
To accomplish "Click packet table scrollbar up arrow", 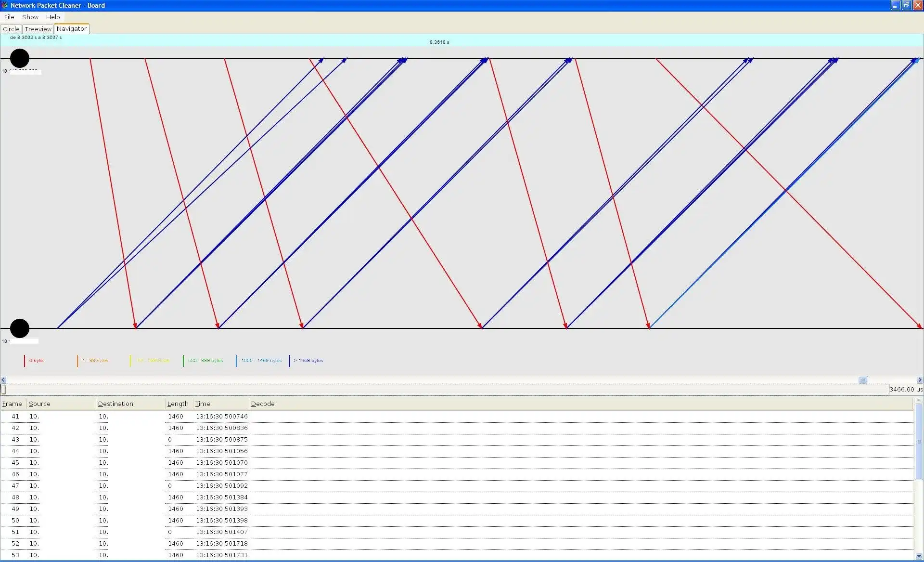I will [919, 400].
